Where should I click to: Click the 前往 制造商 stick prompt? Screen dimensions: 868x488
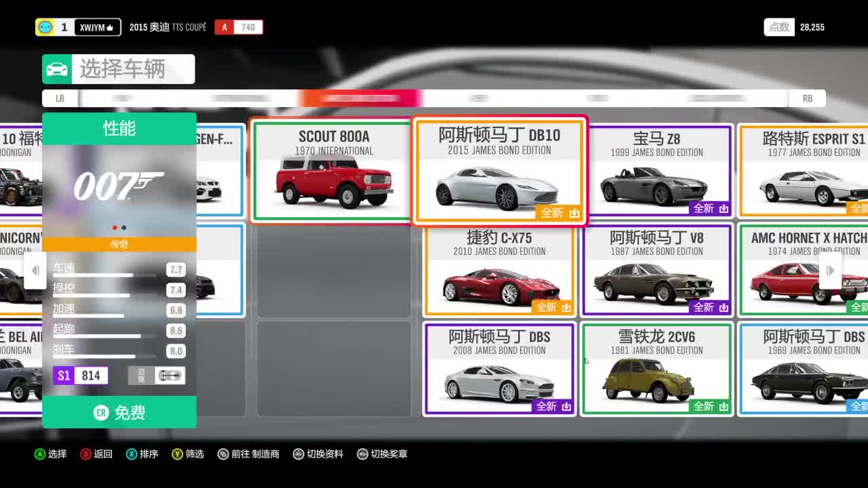point(248,454)
